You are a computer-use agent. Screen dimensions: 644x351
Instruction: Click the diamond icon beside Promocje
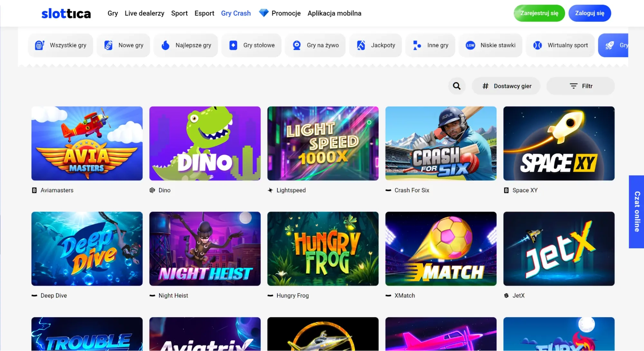[x=264, y=13]
